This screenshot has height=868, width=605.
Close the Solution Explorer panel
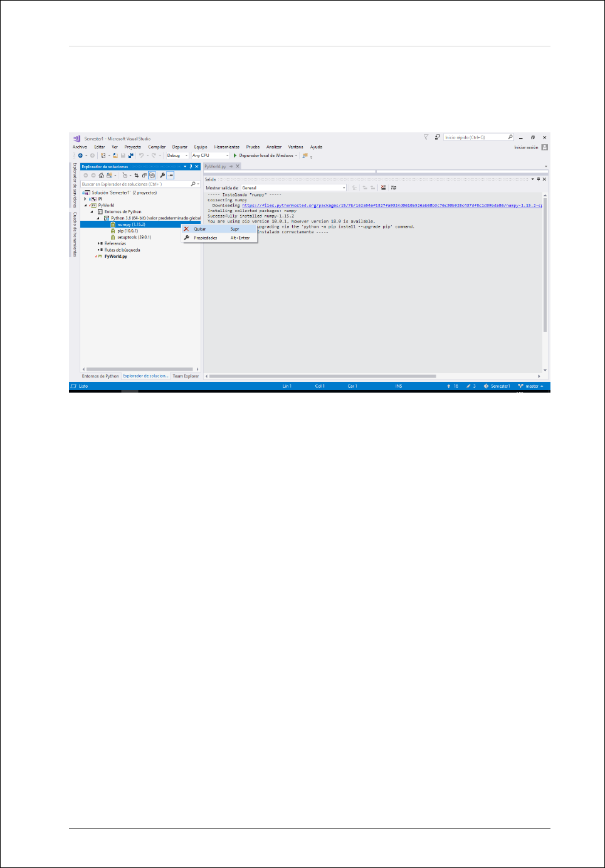[197, 167]
